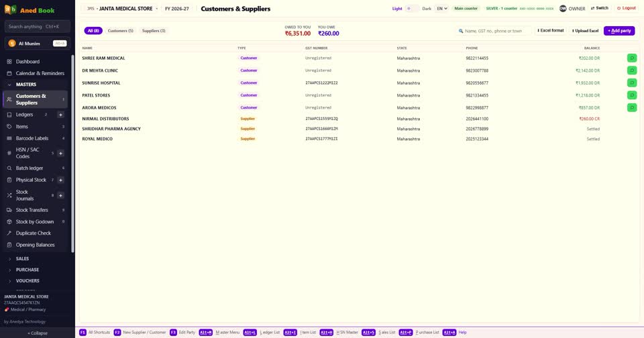The image size is (644, 338).
Task: Click the HSN / SAC Codes hash icon
Action: [9, 153]
